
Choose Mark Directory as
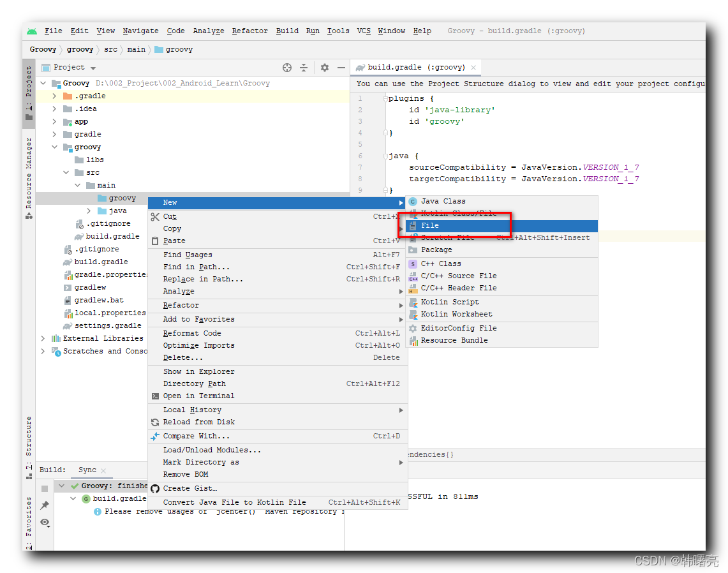pyautogui.click(x=278, y=463)
